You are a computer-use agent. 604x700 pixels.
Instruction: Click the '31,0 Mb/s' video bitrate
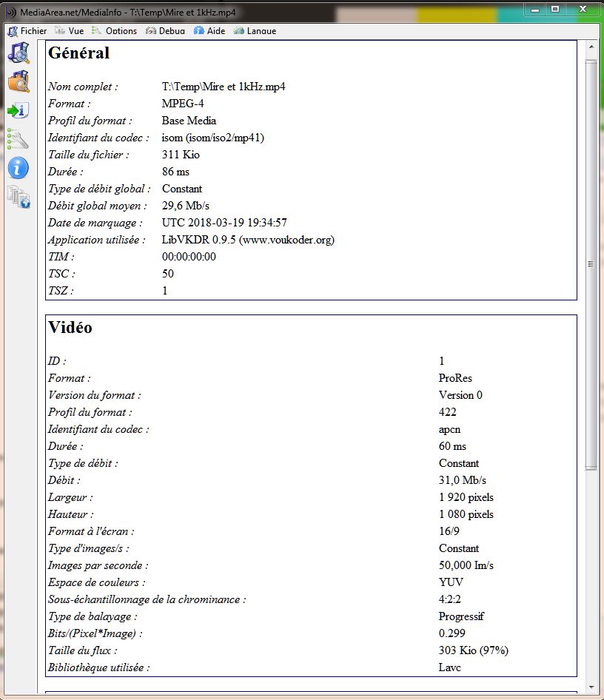click(463, 480)
